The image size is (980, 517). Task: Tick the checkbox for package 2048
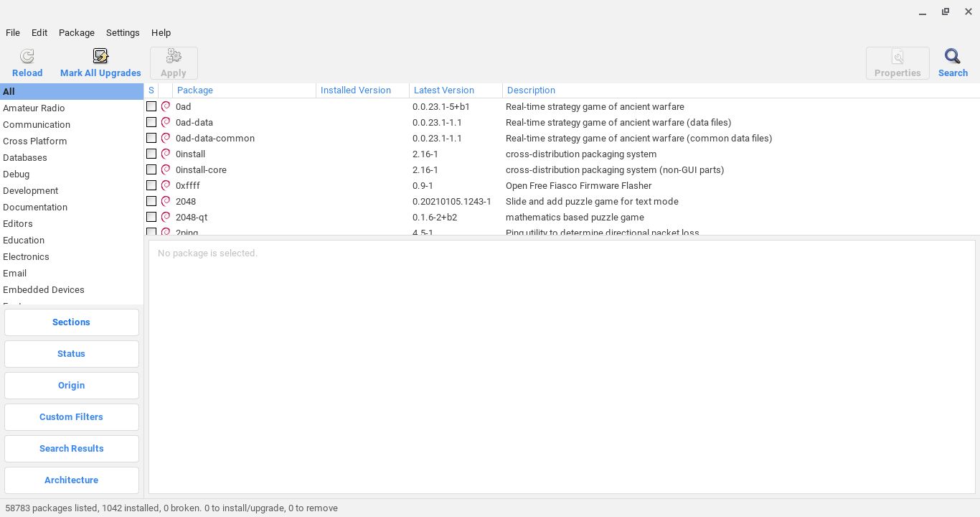(151, 201)
